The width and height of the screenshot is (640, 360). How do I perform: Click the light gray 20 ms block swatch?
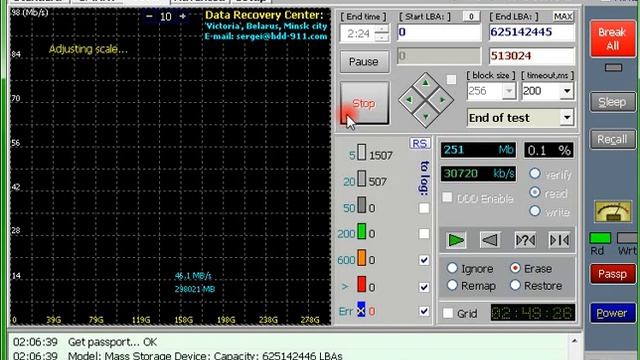(x=362, y=178)
